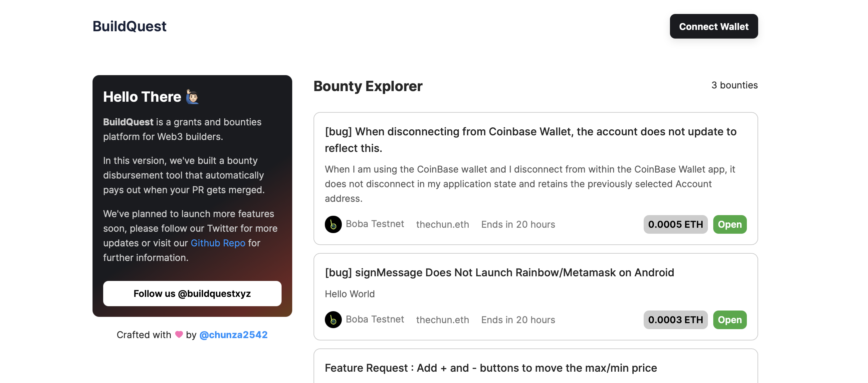Click the waving person emoji beside Hello There

pyautogui.click(x=192, y=97)
